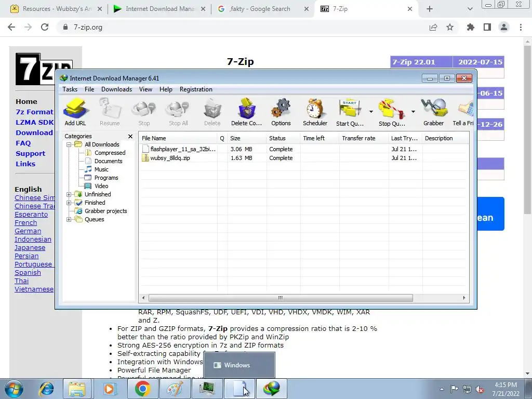Click the Windows Start button
The width and height of the screenshot is (532, 399).
pos(14,389)
